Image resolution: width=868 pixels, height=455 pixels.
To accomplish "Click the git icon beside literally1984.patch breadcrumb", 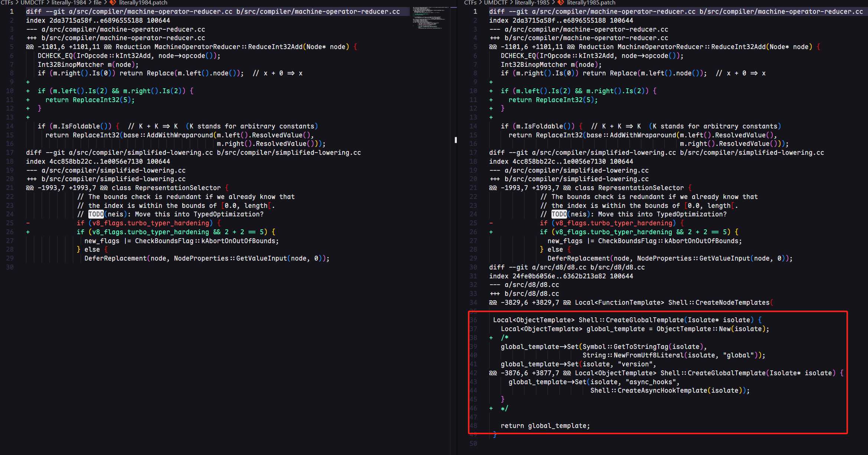I will (x=113, y=3).
